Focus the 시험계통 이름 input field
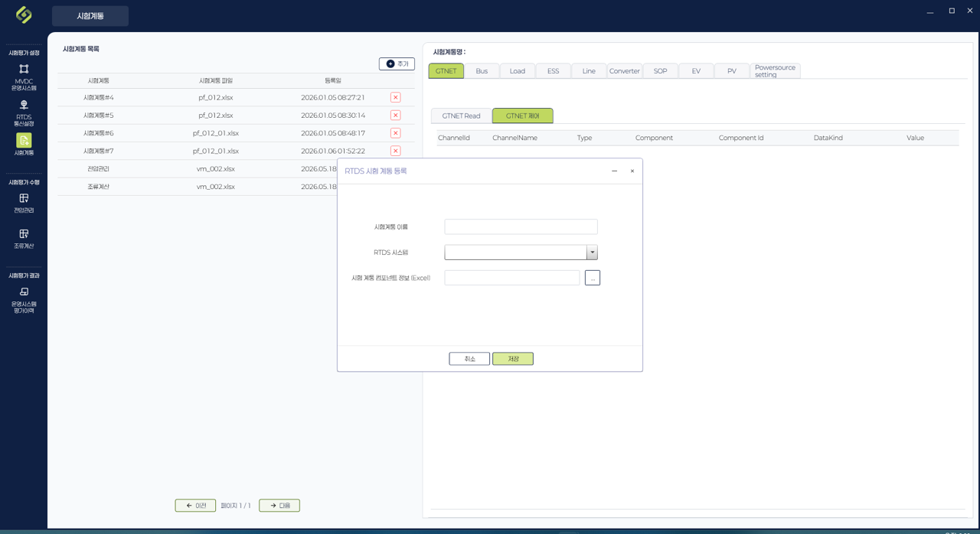 pyautogui.click(x=521, y=226)
